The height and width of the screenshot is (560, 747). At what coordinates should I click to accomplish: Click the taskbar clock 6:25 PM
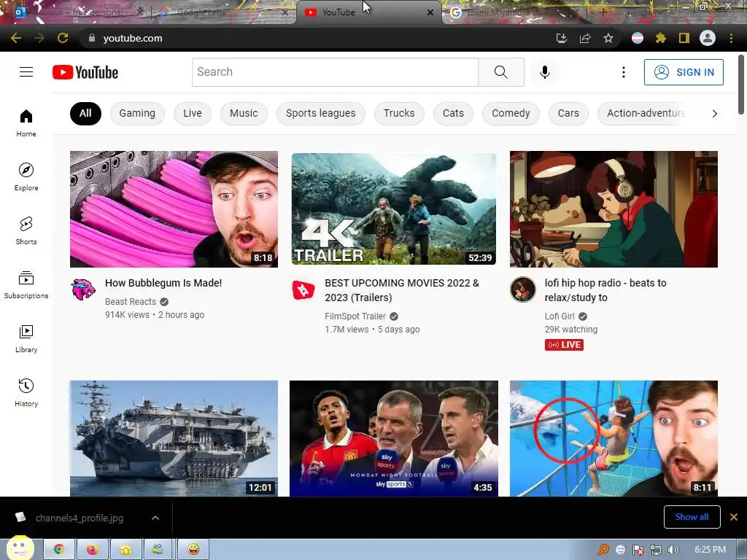[x=710, y=550]
